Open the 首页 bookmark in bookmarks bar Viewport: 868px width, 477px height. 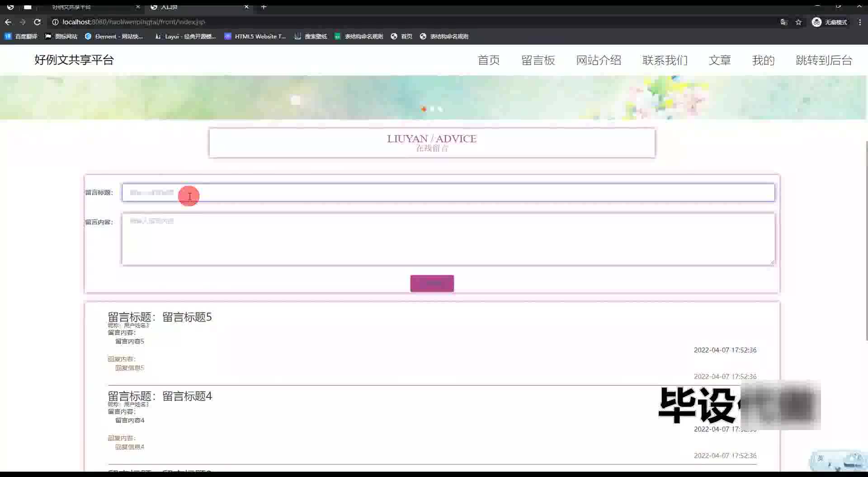coord(401,36)
